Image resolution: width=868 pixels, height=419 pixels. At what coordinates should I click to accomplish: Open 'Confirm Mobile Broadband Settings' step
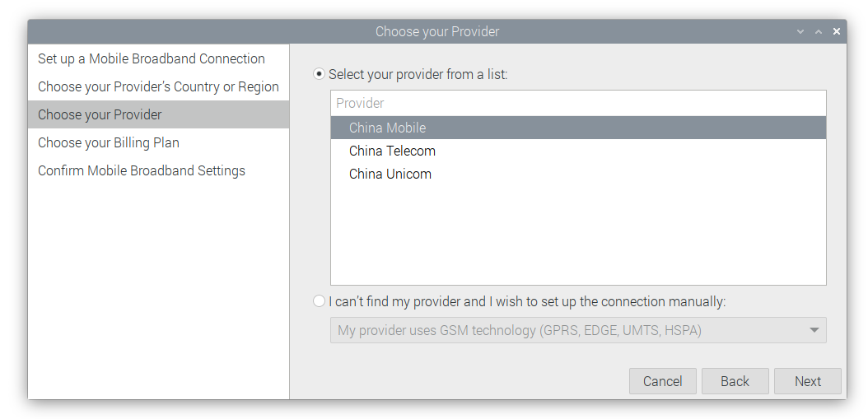click(x=142, y=171)
